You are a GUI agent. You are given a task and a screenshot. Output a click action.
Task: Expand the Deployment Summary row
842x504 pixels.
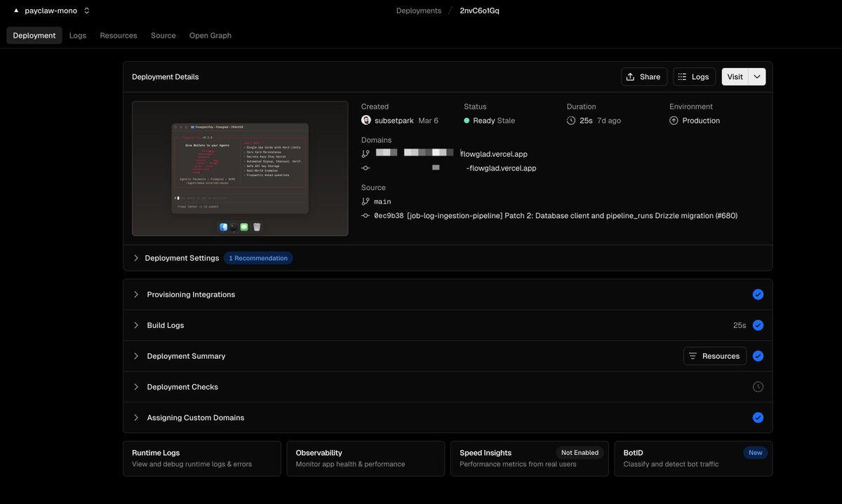448,356
